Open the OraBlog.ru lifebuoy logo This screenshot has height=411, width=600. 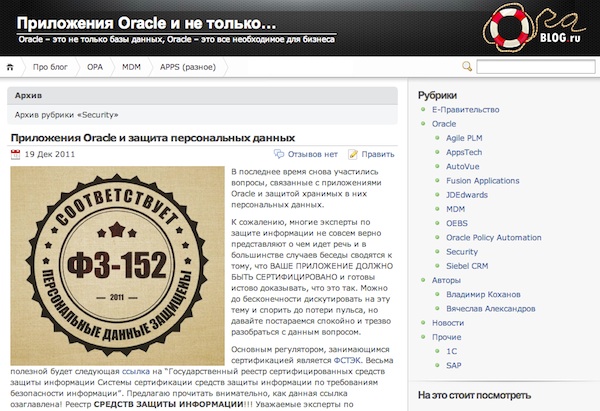pyautogui.click(x=534, y=27)
